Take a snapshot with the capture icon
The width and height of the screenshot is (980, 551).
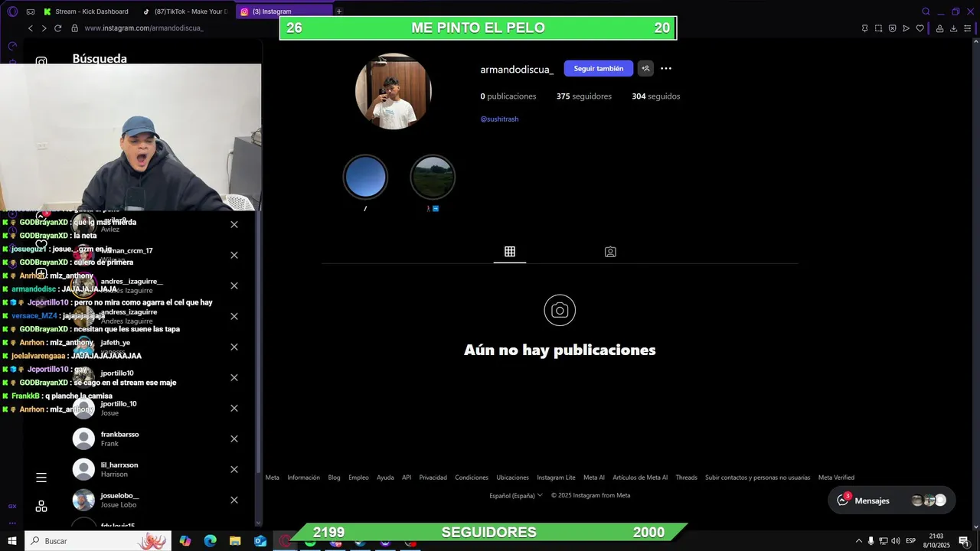878,28
